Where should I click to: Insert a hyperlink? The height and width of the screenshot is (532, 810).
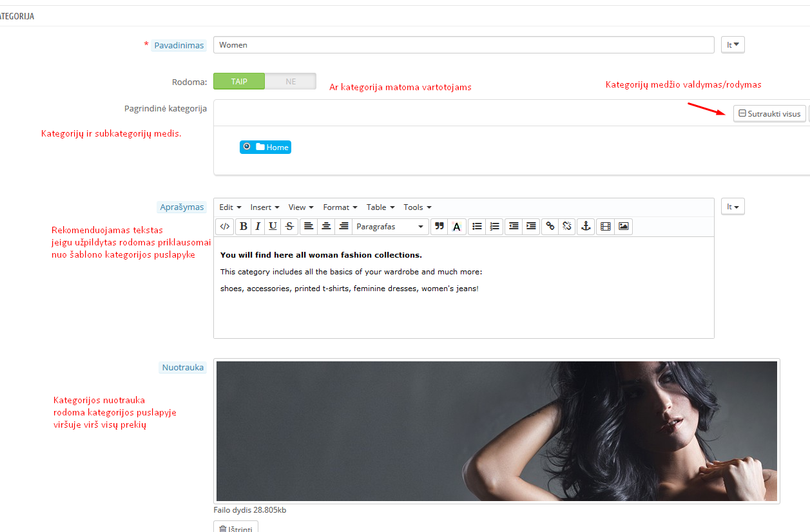coord(550,226)
